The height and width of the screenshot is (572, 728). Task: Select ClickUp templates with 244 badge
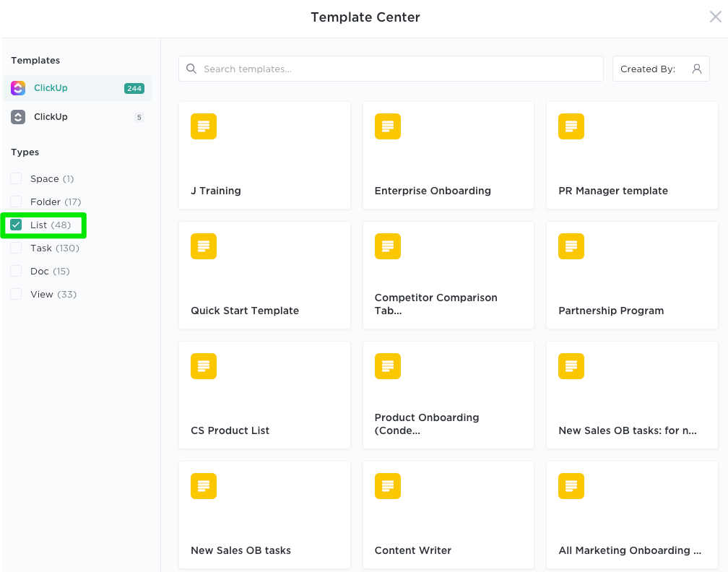coord(77,88)
